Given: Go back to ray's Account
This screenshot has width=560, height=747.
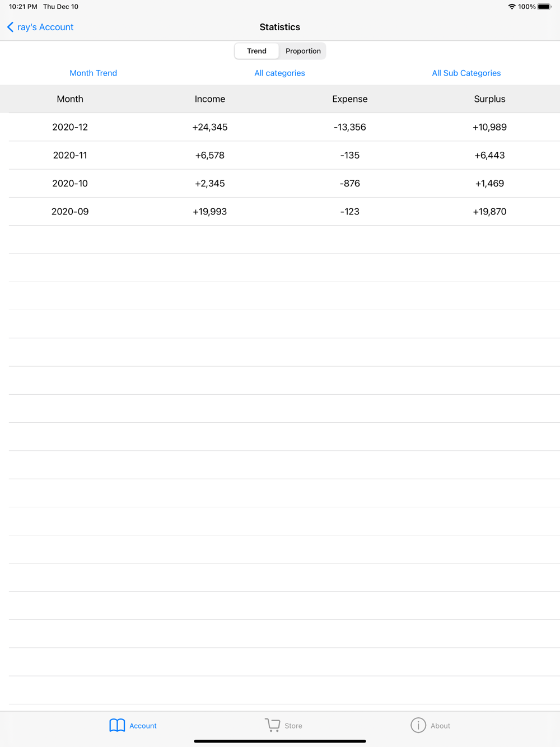Looking at the screenshot, I should tap(45, 27).
